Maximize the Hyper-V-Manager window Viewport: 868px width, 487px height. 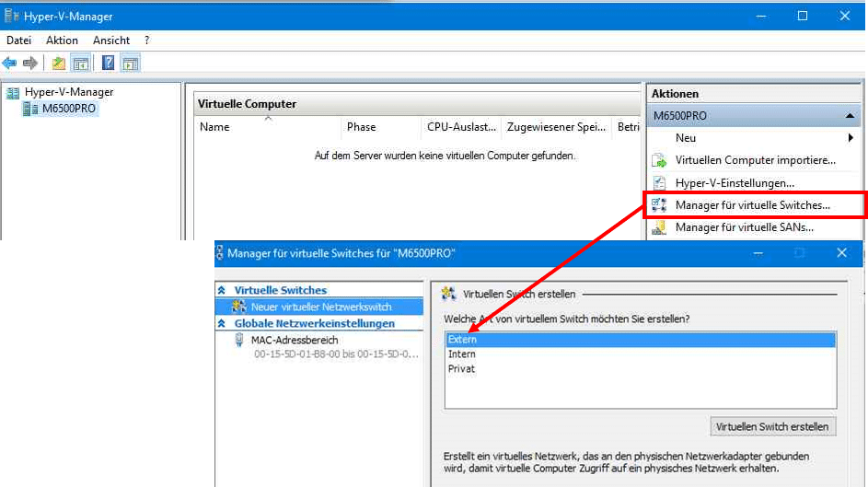802,16
